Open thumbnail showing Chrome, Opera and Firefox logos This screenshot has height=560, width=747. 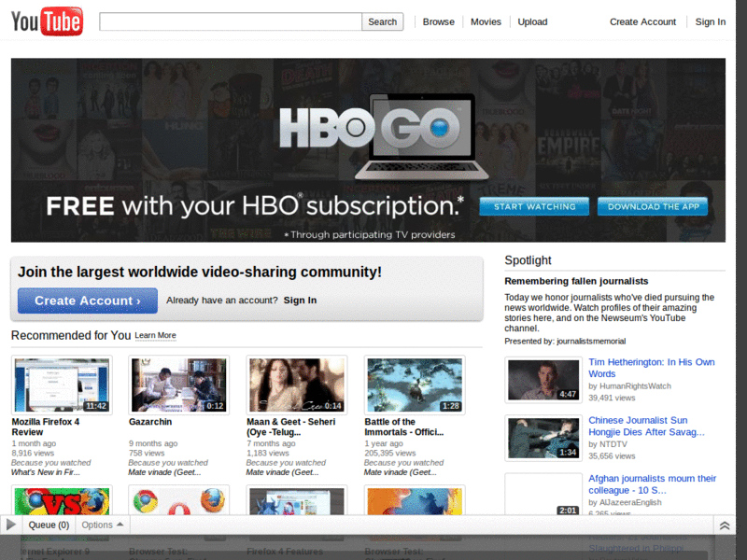pyautogui.click(x=178, y=500)
